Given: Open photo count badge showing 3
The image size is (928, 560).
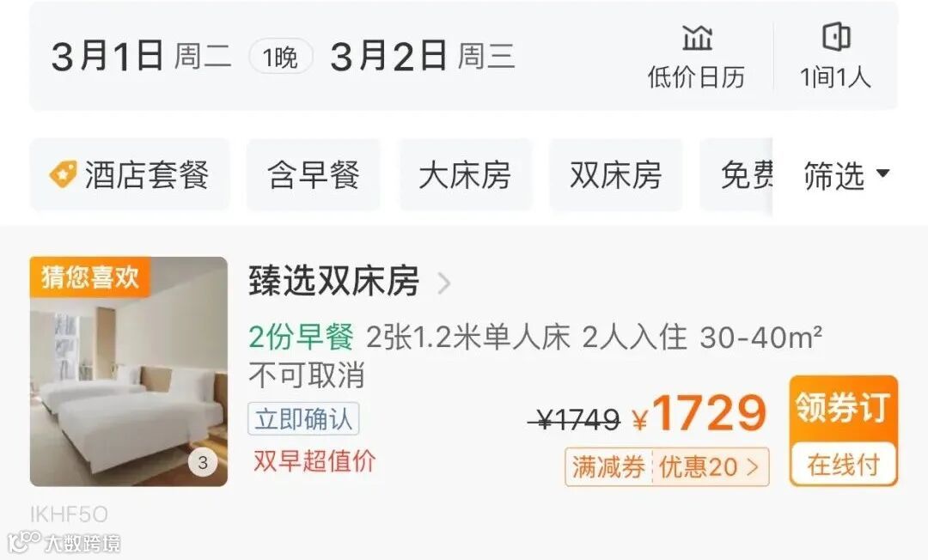Looking at the screenshot, I should 203,462.
